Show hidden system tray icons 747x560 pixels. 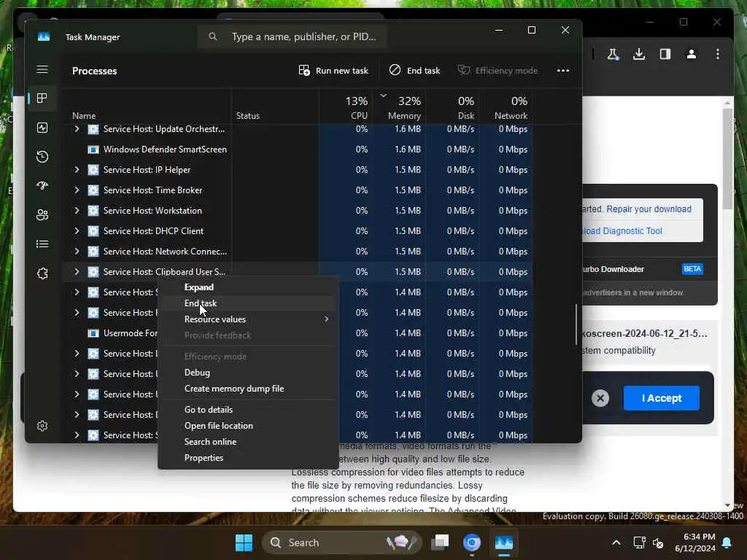(616, 542)
